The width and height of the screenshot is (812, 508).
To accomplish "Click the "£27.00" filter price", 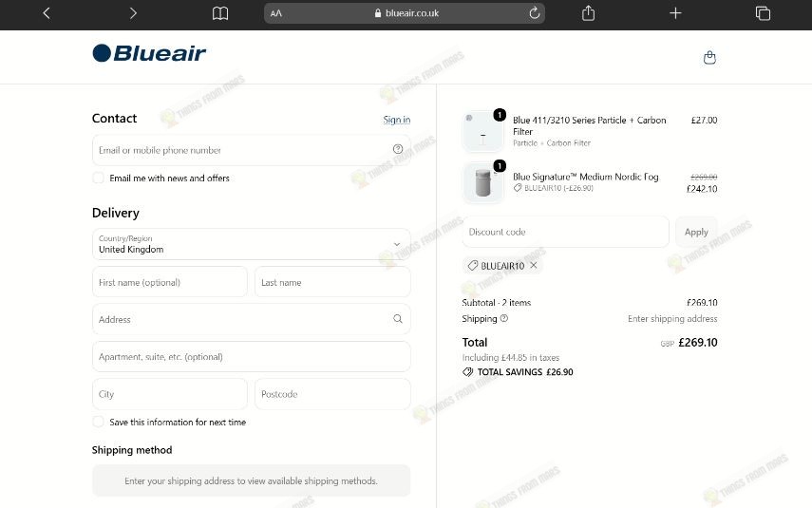I will point(705,121).
